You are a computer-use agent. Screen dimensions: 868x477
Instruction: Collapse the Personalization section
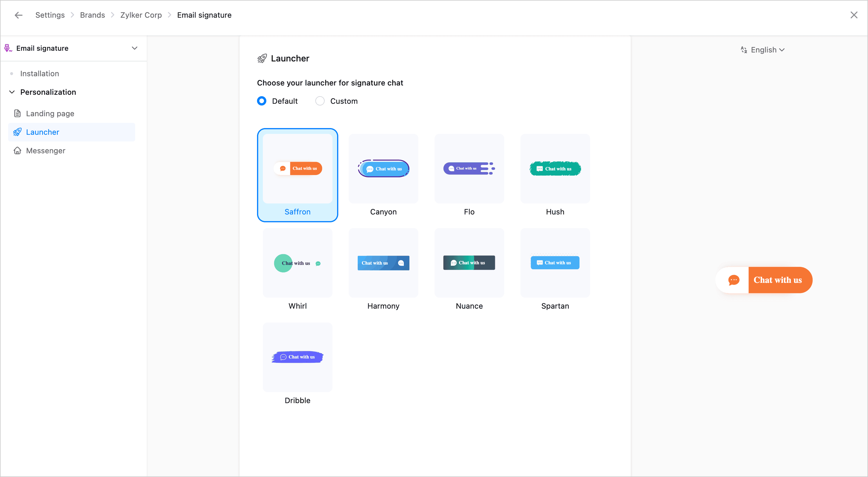pos(12,92)
